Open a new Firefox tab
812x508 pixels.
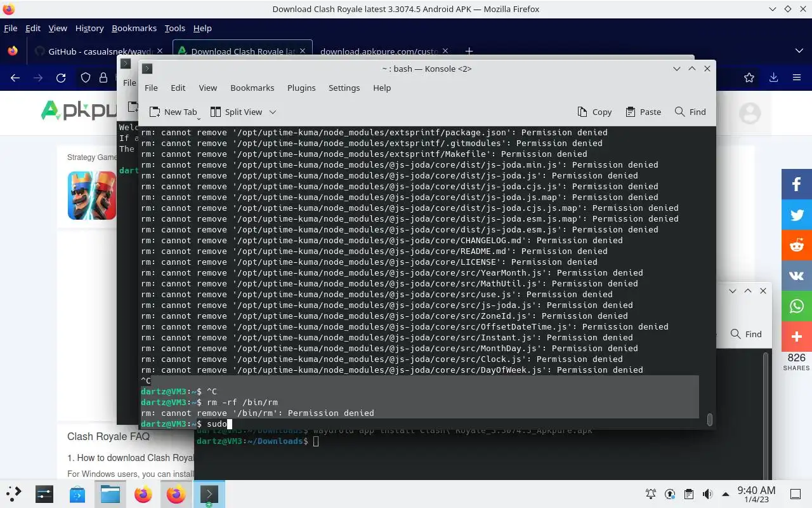469,51
